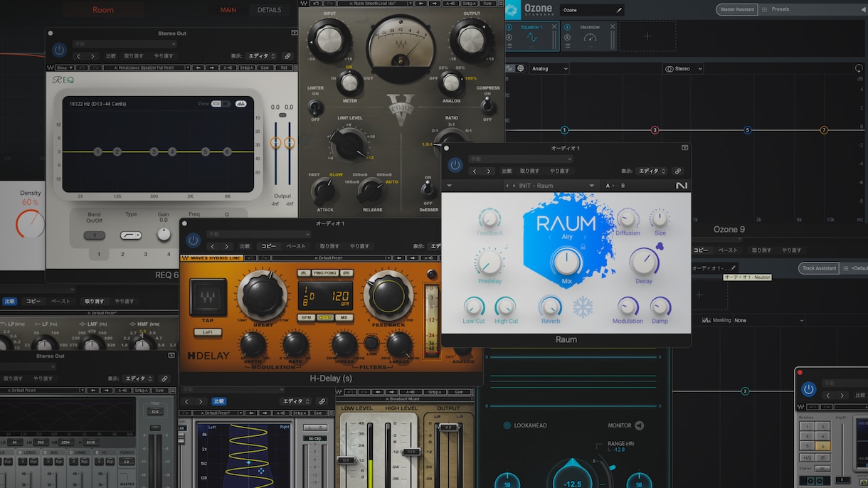Switch to the MAIN tab
868x488 pixels.
(228, 10)
